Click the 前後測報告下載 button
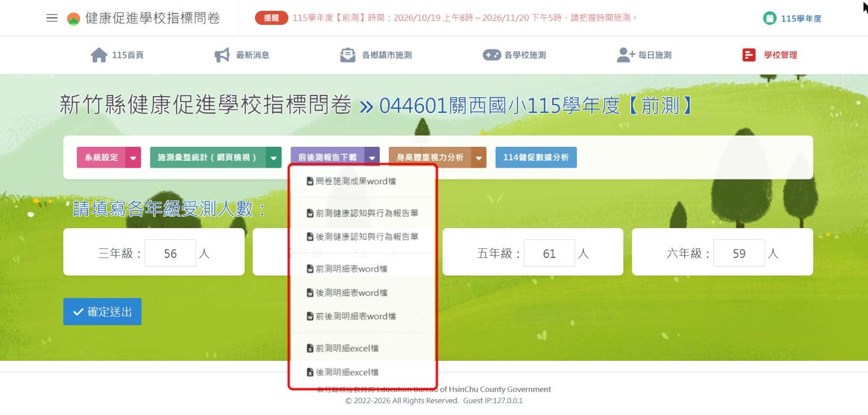 tap(328, 158)
